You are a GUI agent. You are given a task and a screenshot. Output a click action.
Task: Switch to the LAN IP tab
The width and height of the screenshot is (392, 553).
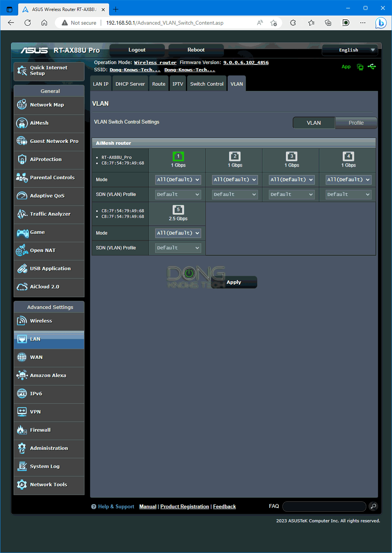click(101, 84)
